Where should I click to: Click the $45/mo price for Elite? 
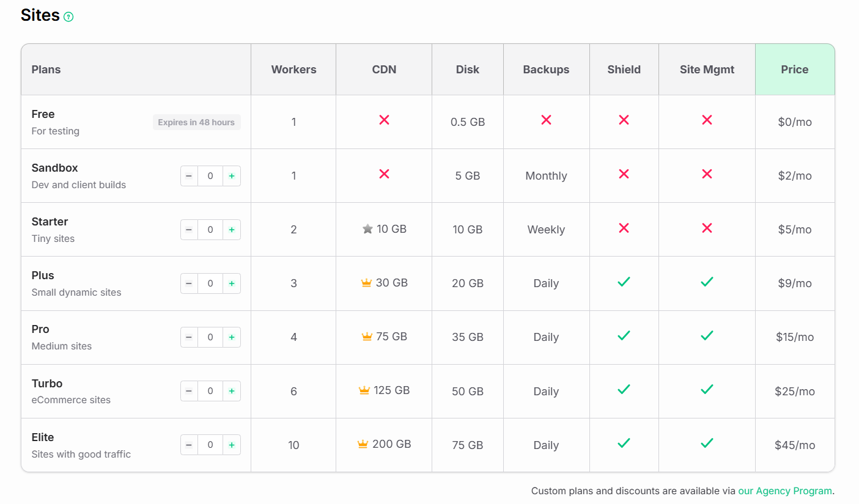pyautogui.click(x=795, y=445)
